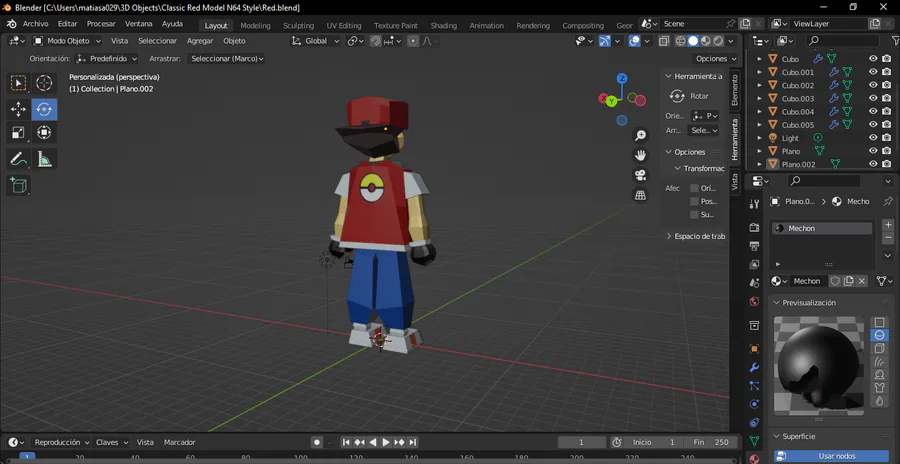Click the outliner filter funnel icon
Viewport: 900px width, 464px height.
[895, 41]
